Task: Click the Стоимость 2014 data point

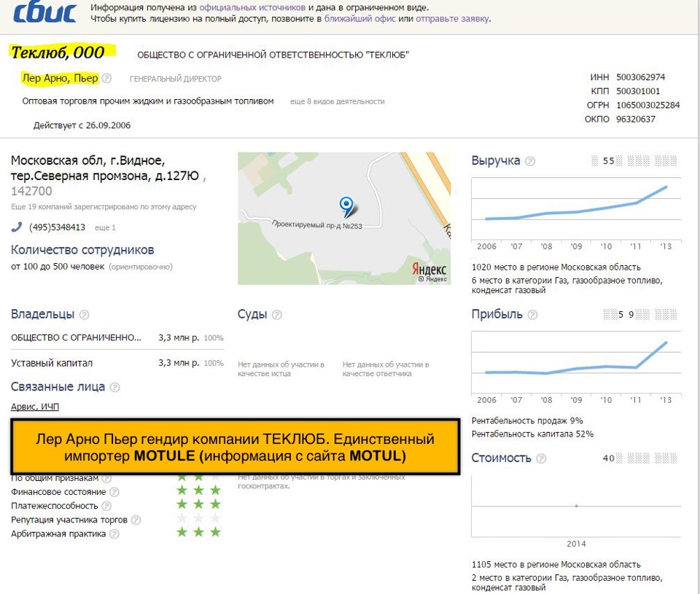Action: click(x=576, y=506)
